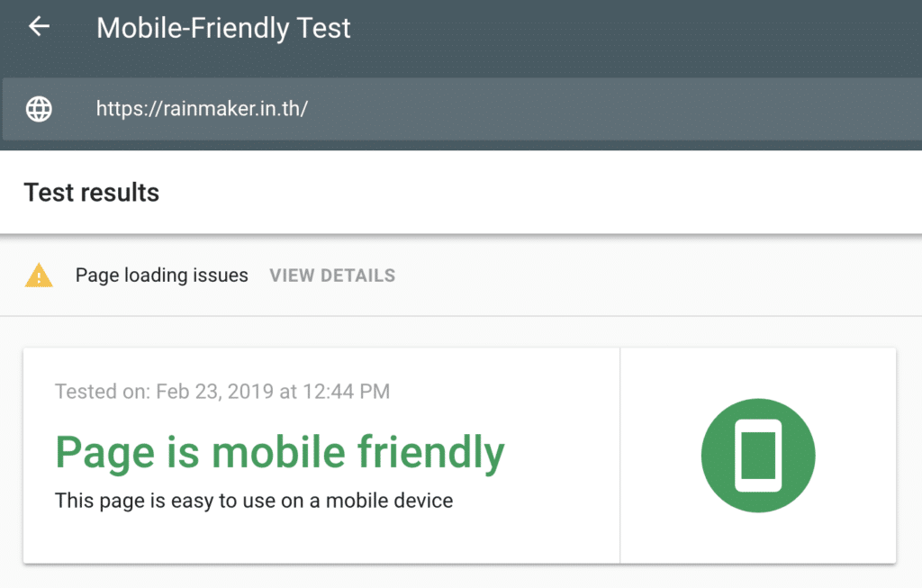The height and width of the screenshot is (588, 922).
Task: Click the rainmaker.in.th URL text
Action: (203, 109)
